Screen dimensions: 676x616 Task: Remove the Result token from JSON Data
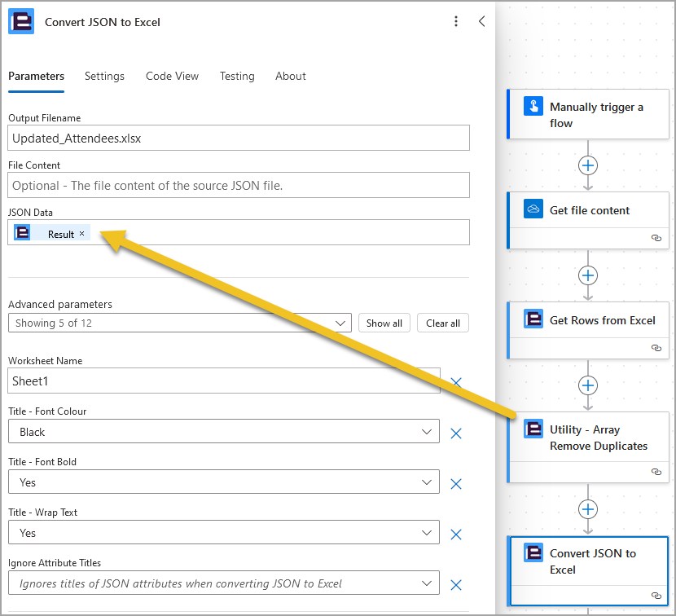pos(82,233)
